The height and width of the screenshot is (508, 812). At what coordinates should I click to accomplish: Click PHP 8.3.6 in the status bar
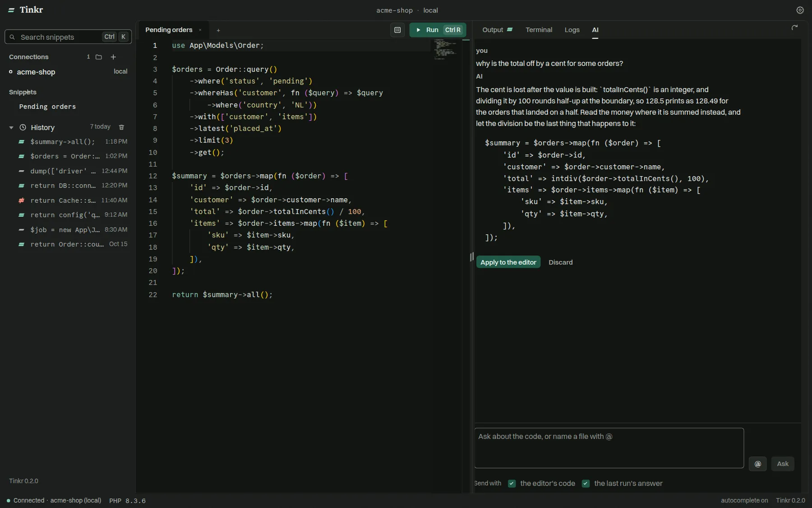(127, 501)
